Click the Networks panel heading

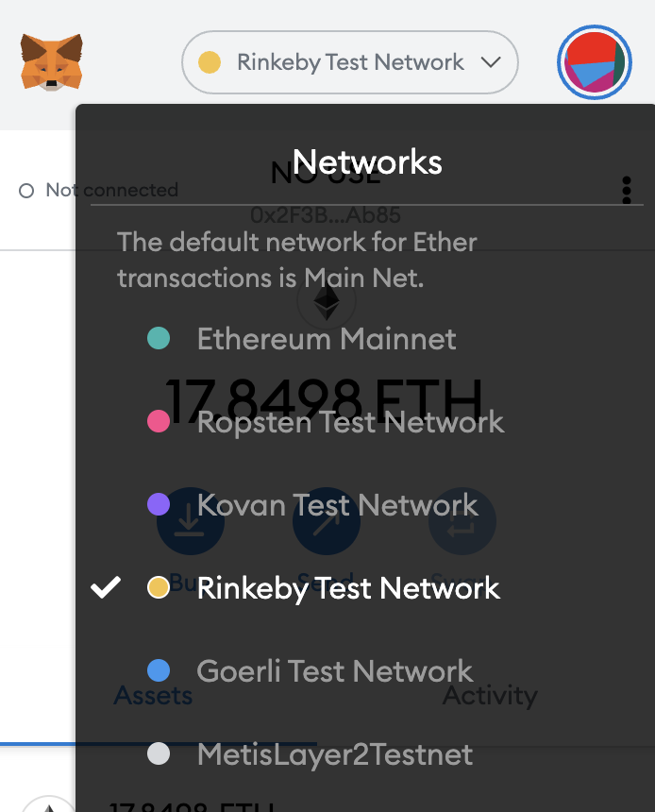tap(367, 162)
